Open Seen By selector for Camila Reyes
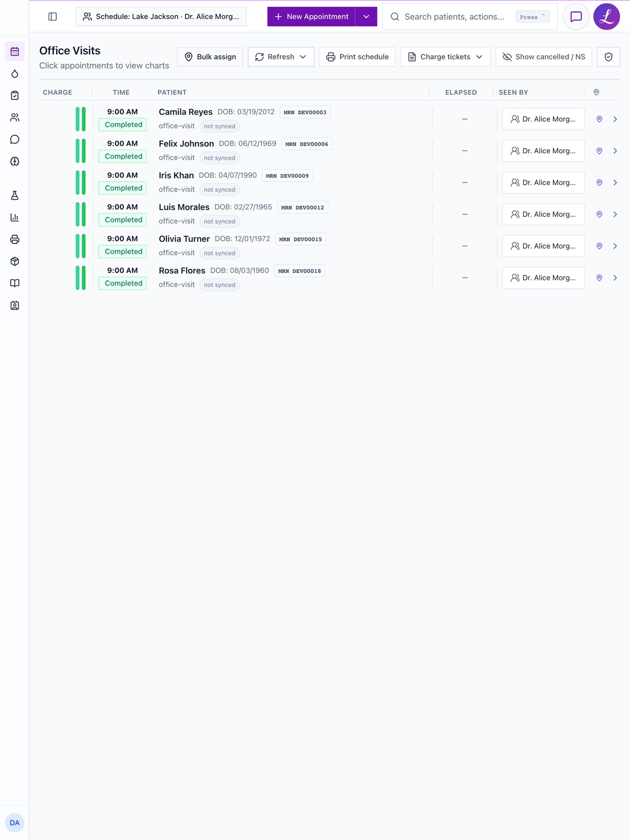The width and height of the screenshot is (630, 840). pos(543,119)
